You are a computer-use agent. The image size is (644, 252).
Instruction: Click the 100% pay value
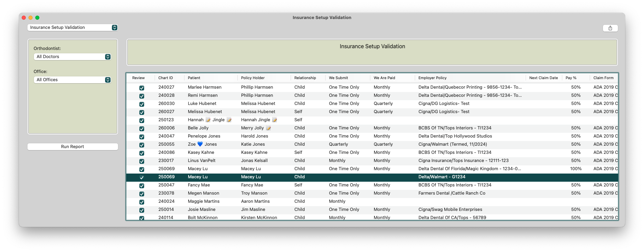[x=575, y=169]
